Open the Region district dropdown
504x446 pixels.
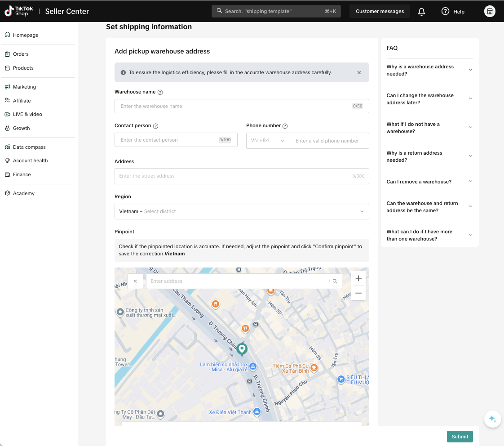point(242,212)
